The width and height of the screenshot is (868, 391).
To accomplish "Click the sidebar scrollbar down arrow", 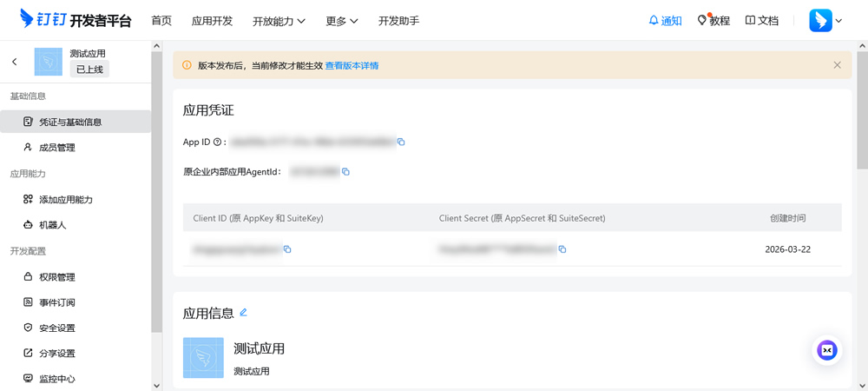I will point(156,384).
